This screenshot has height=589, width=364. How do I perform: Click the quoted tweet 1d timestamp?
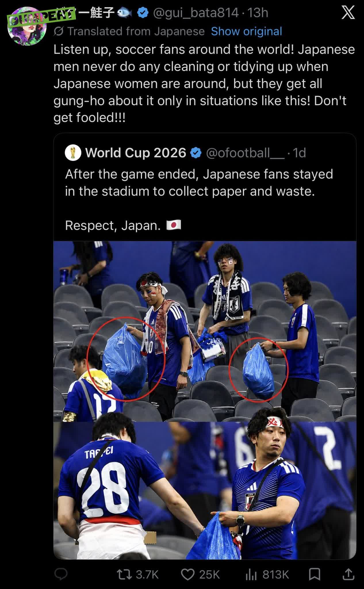point(299,153)
